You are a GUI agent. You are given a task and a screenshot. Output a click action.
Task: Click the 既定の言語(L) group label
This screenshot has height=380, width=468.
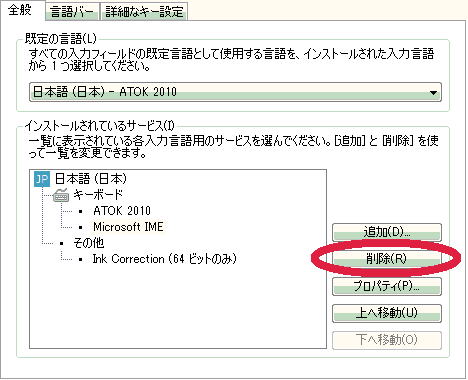(61, 39)
